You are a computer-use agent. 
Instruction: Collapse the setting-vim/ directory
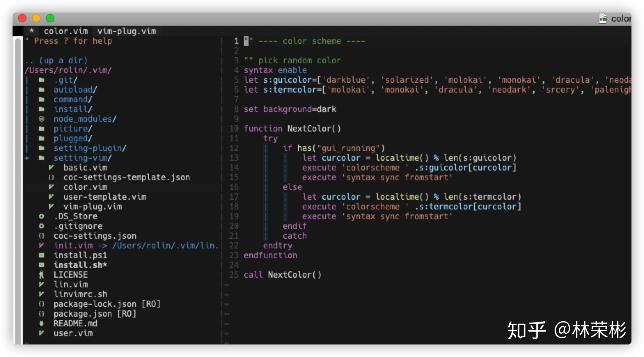82,158
